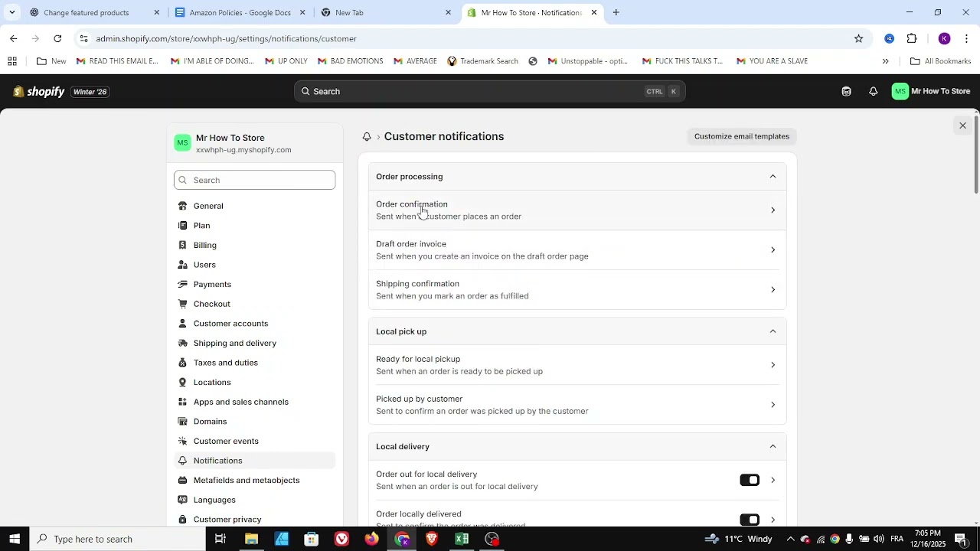Viewport: 980px width, 551px height.
Task: Click the Apps and sales channels icon
Action: pyautogui.click(x=182, y=402)
